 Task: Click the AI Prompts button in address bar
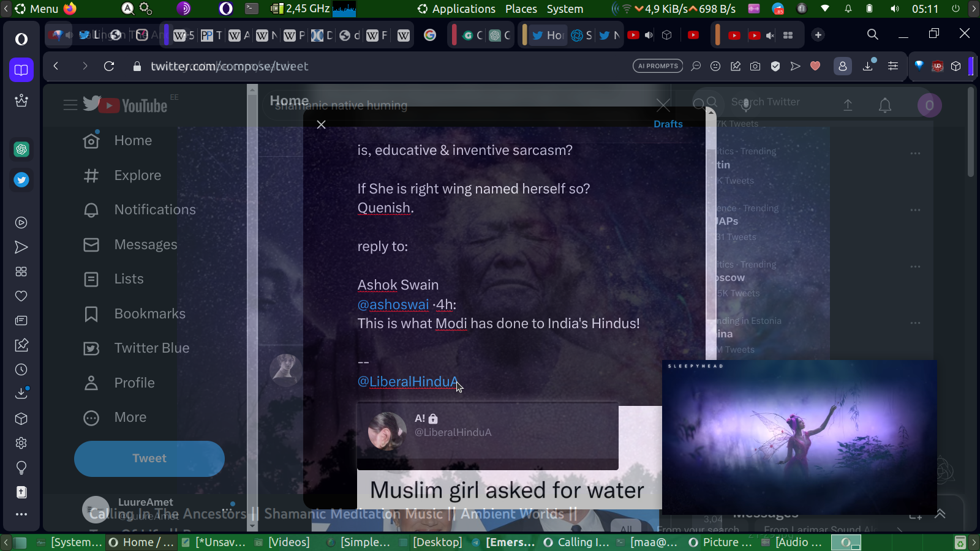pos(658,66)
